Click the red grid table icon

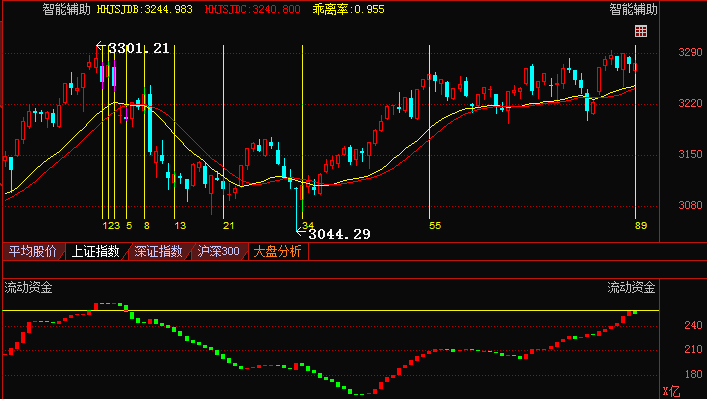point(641,31)
